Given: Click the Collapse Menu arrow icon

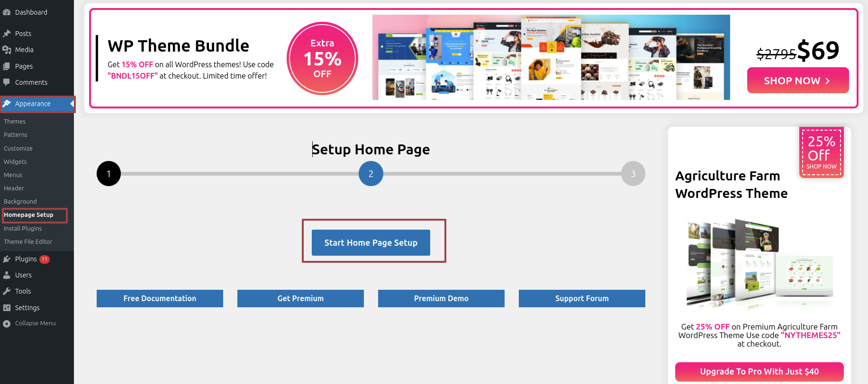Looking at the screenshot, I should (x=7, y=324).
